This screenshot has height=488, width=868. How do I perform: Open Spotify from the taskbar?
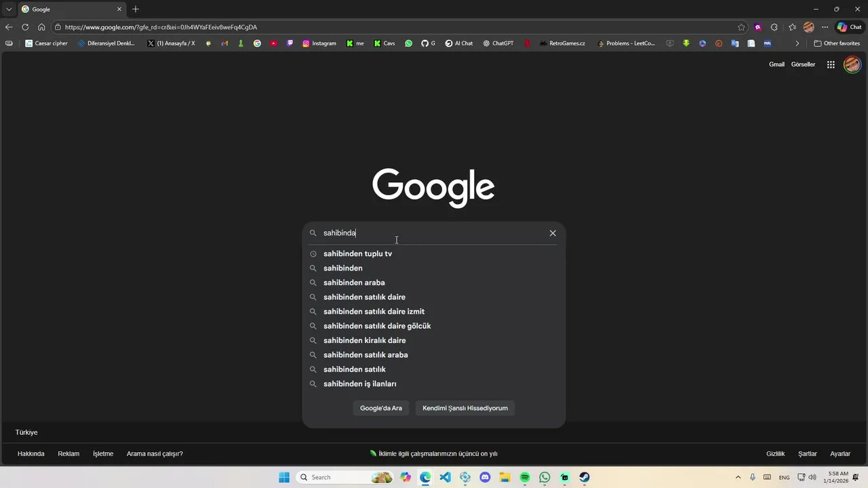(525, 477)
